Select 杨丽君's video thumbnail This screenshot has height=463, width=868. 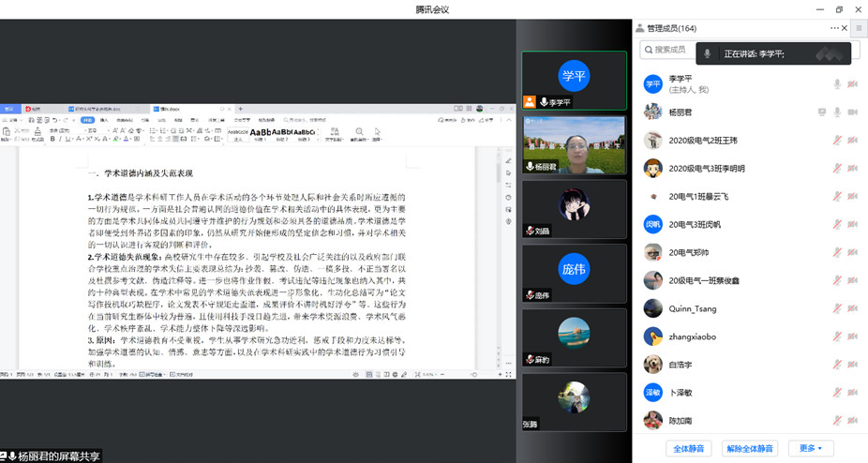[574, 143]
